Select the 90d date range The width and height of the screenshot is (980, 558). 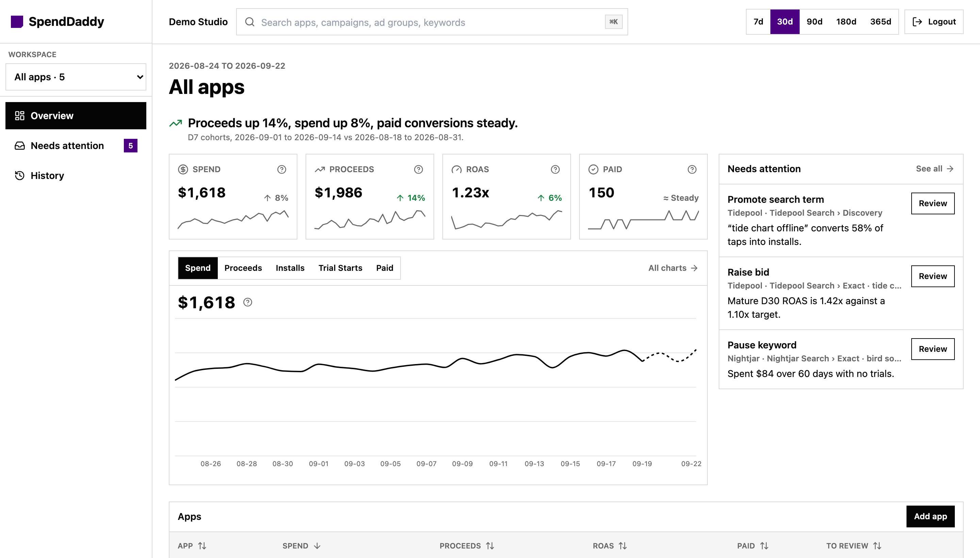814,22
